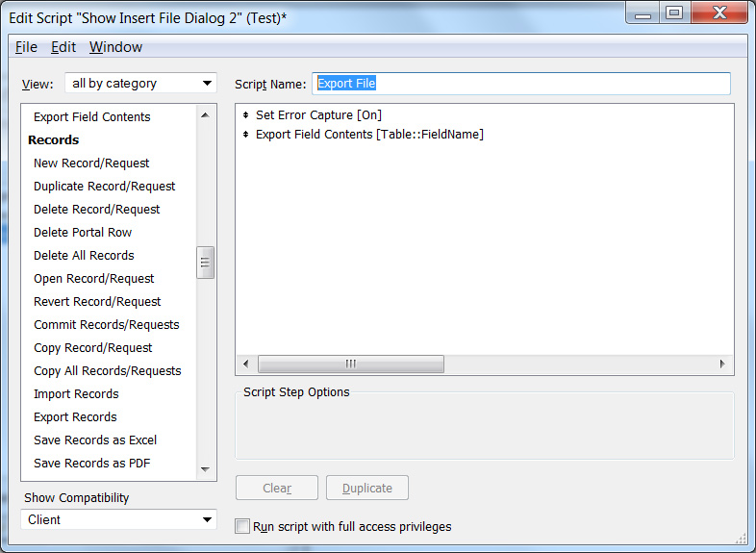
Task: Click the drag handle beside Export Field Contents step
Action: pos(246,135)
